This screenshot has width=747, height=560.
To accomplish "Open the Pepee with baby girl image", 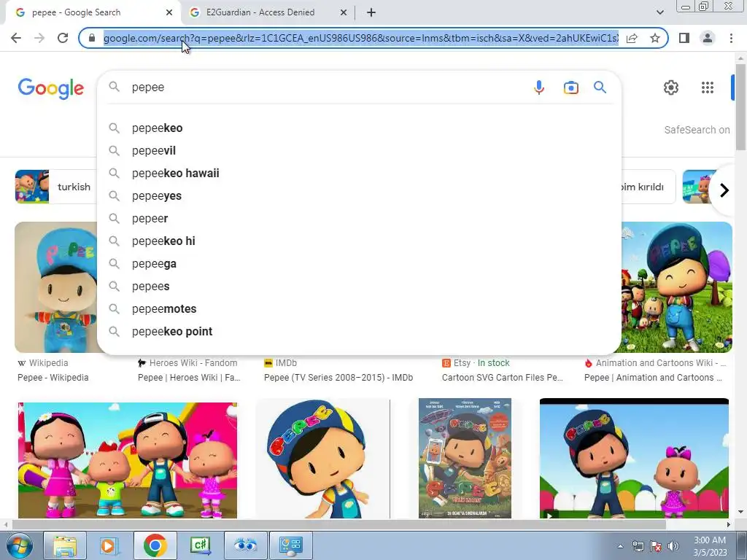I will pyautogui.click(x=634, y=458).
